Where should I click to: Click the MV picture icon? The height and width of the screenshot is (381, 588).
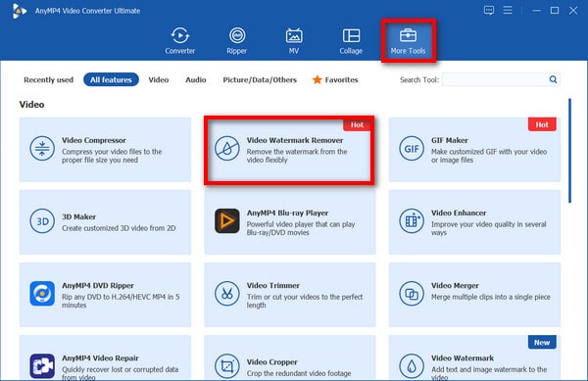[x=294, y=35]
